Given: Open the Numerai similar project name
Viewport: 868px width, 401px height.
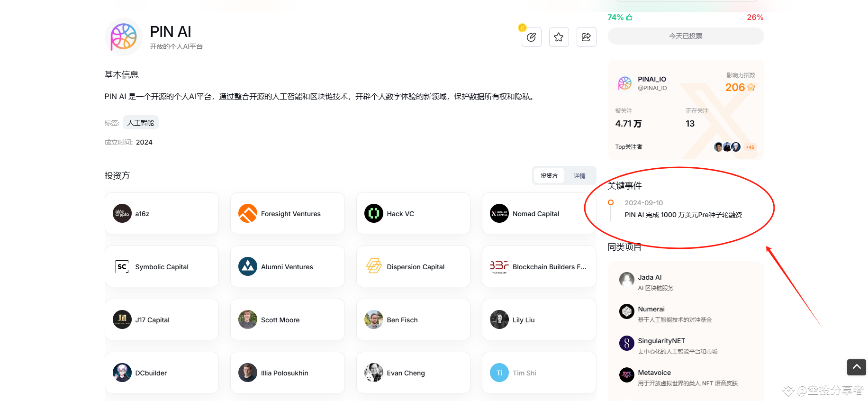Looking at the screenshot, I should pos(651,309).
